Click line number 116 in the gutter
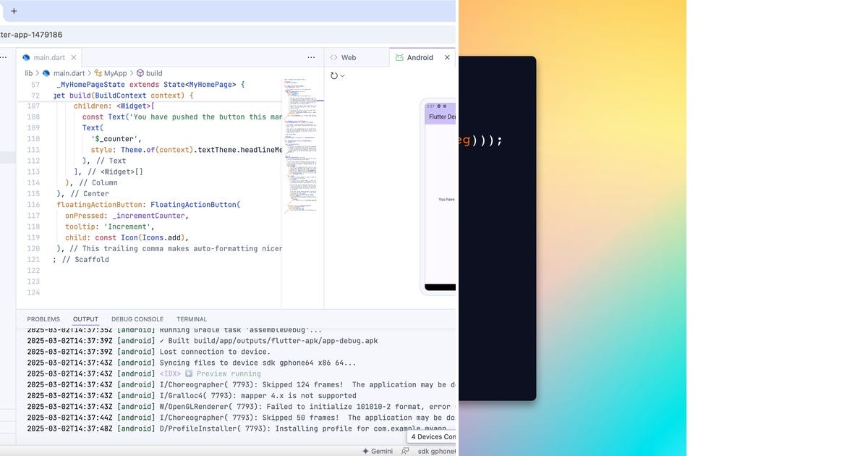868x456 pixels. (x=33, y=205)
